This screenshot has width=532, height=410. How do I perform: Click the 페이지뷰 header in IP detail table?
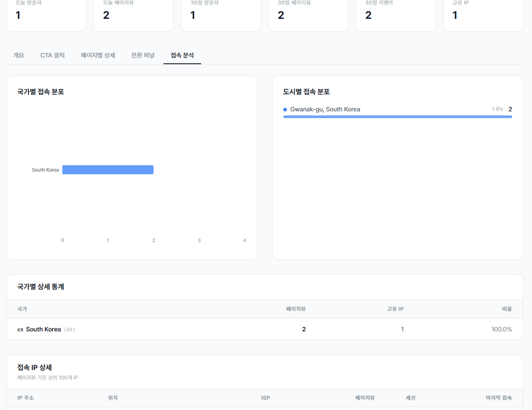[x=365, y=398]
